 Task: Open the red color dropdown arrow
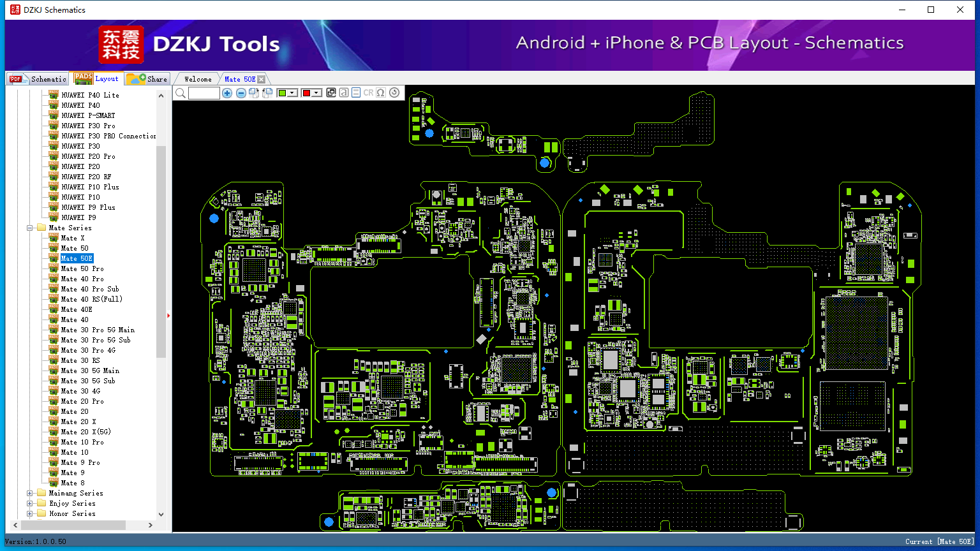point(316,93)
